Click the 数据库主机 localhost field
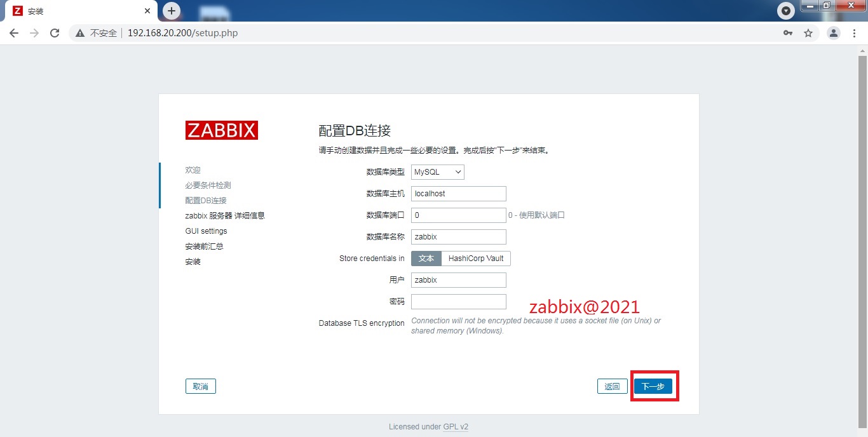 (x=459, y=194)
